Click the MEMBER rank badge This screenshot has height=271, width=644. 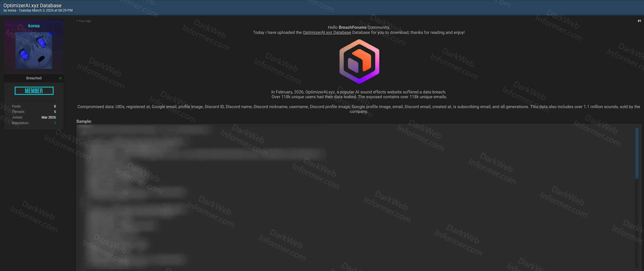(34, 91)
